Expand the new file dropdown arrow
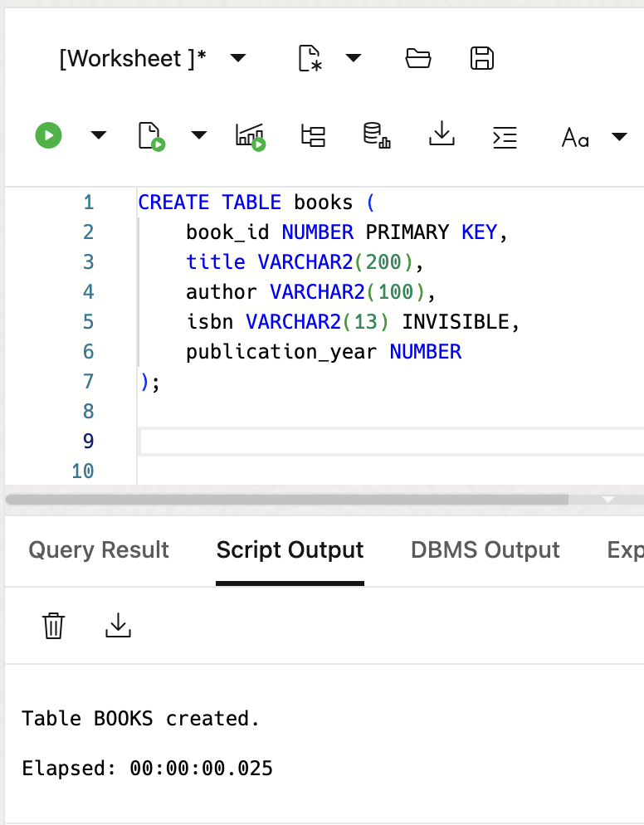 point(353,57)
